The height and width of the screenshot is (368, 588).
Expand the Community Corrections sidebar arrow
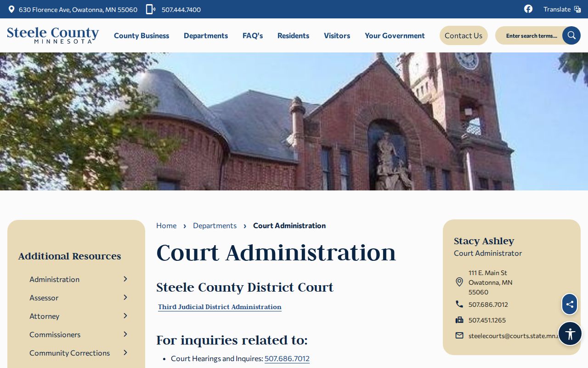point(125,352)
